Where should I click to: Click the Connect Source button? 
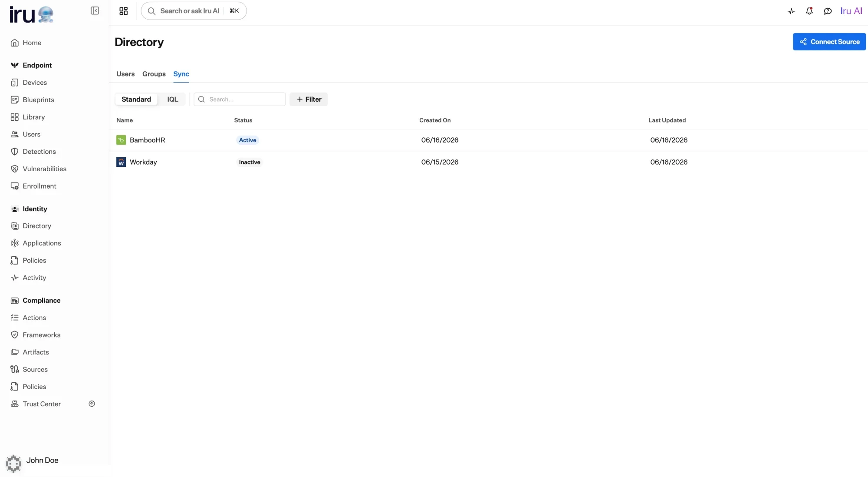coord(829,42)
